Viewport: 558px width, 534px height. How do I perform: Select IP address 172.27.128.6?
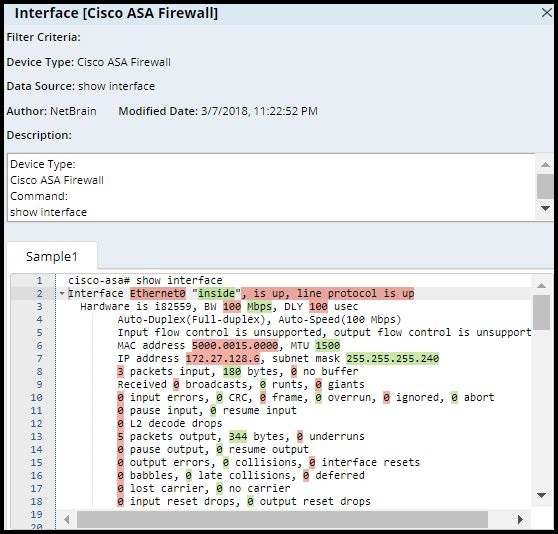click(x=223, y=358)
